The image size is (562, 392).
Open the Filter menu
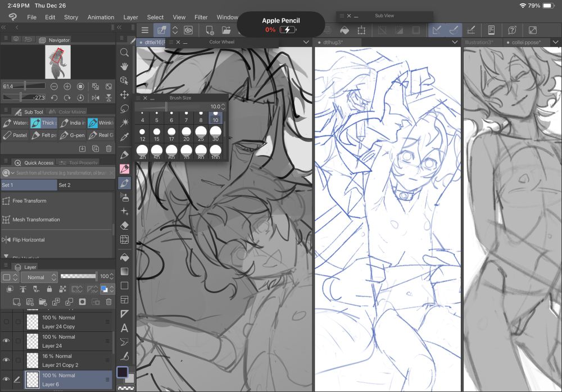tap(201, 17)
